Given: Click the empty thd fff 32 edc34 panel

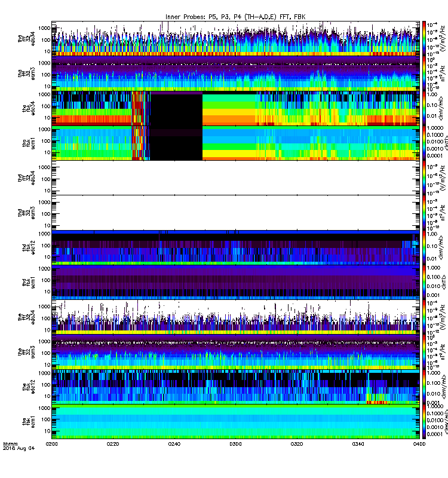Looking at the screenshot, I should point(235,177).
